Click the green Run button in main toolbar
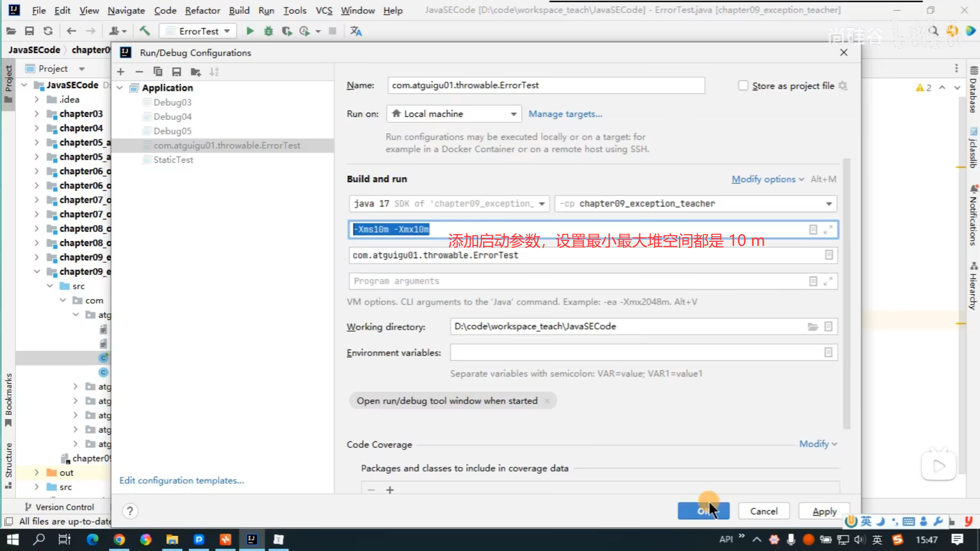980x551 pixels. click(250, 31)
